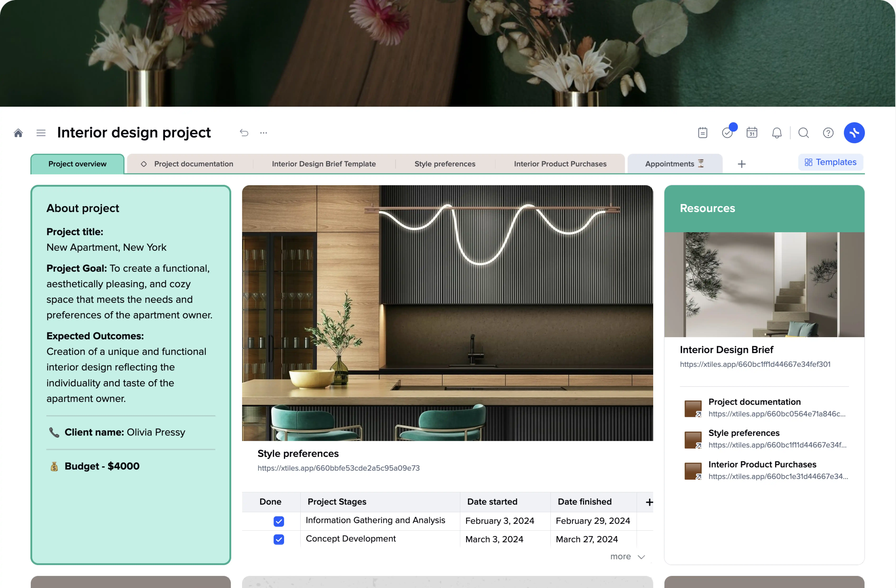Screen dimensions: 896x588
Task: Undo the last change with the back arrow
Action: tap(244, 133)
